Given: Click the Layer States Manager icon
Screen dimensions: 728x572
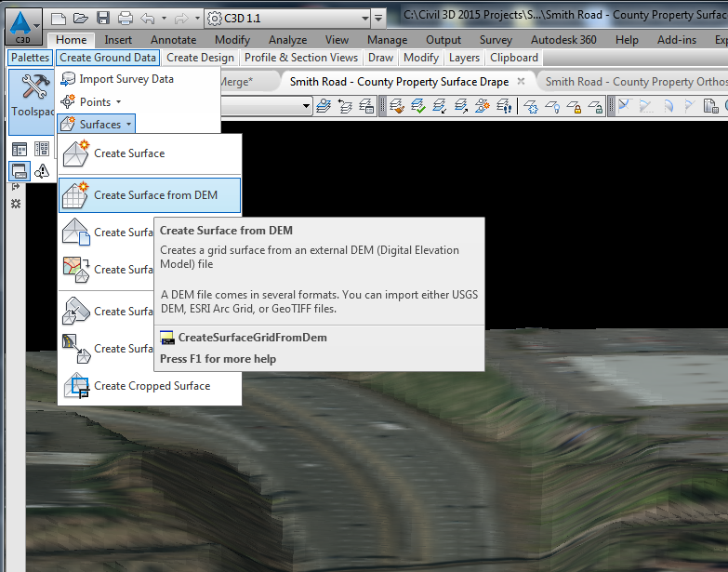Looking at the screenshot, I should tap(366, 106).
